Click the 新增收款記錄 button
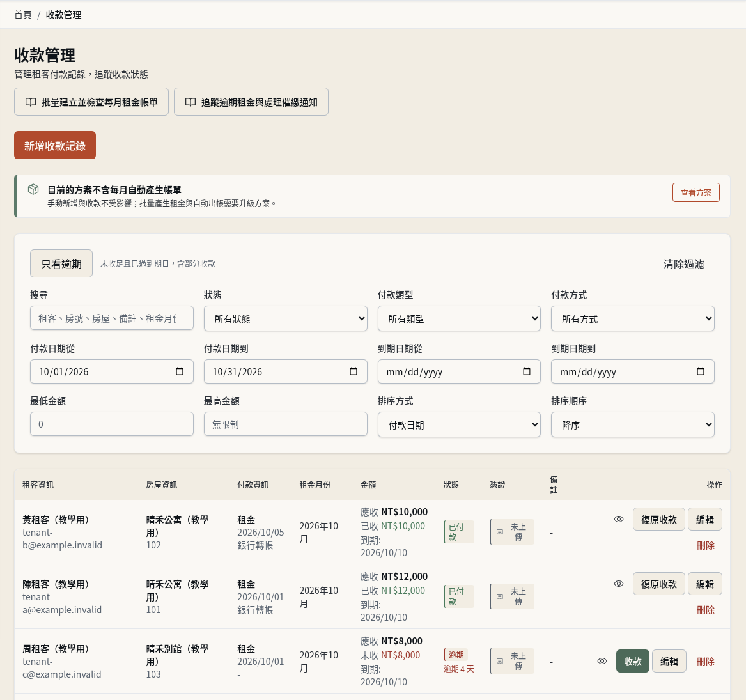This screenshot has height=700, width=746. pos(55,145)
